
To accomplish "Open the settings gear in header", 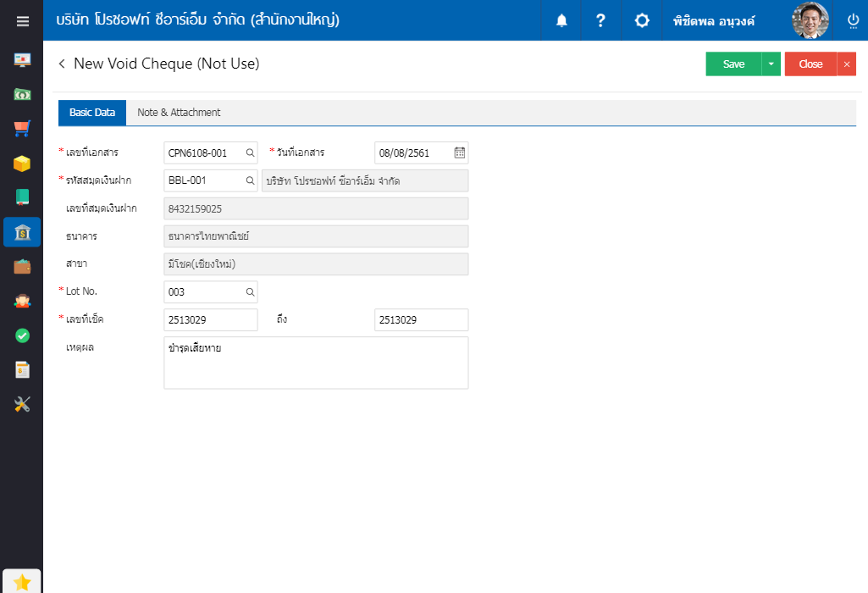I will (x=642, y=20).
